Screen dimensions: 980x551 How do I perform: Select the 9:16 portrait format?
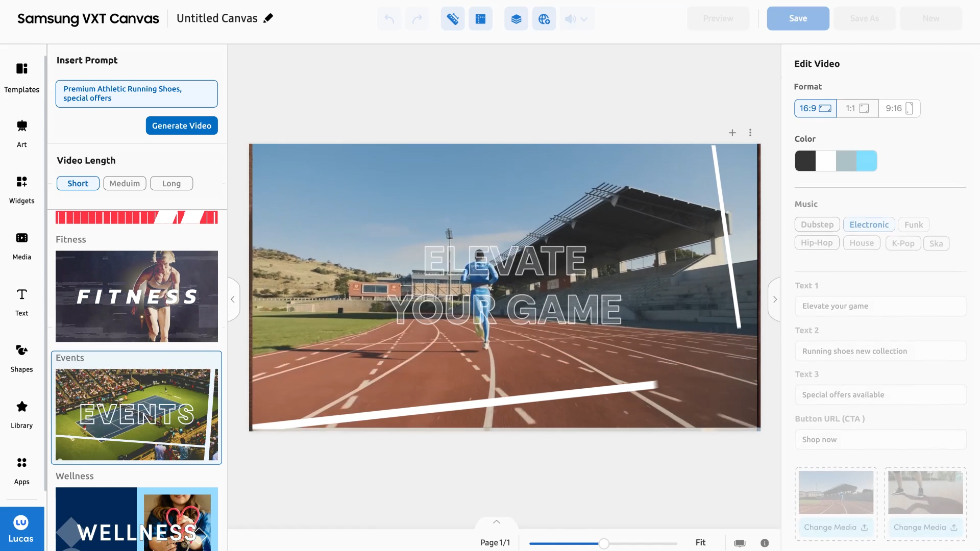point(899,108)
